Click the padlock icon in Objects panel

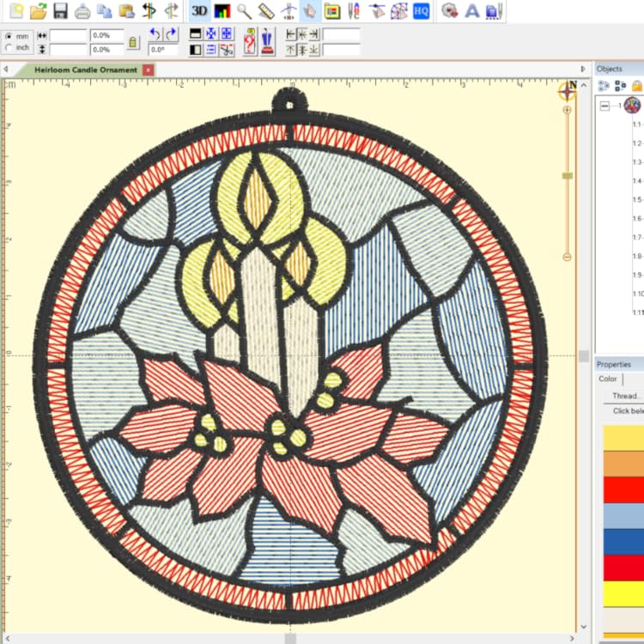637,86
